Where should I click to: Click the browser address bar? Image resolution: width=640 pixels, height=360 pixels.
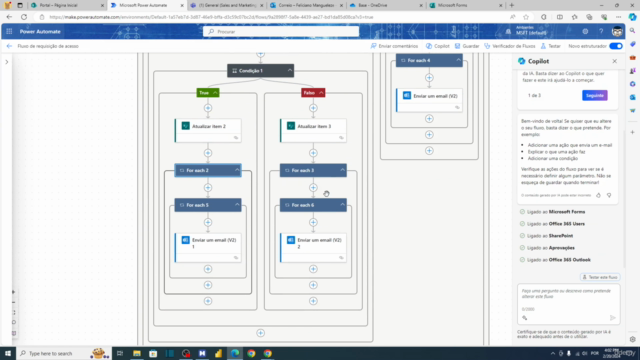273,17
